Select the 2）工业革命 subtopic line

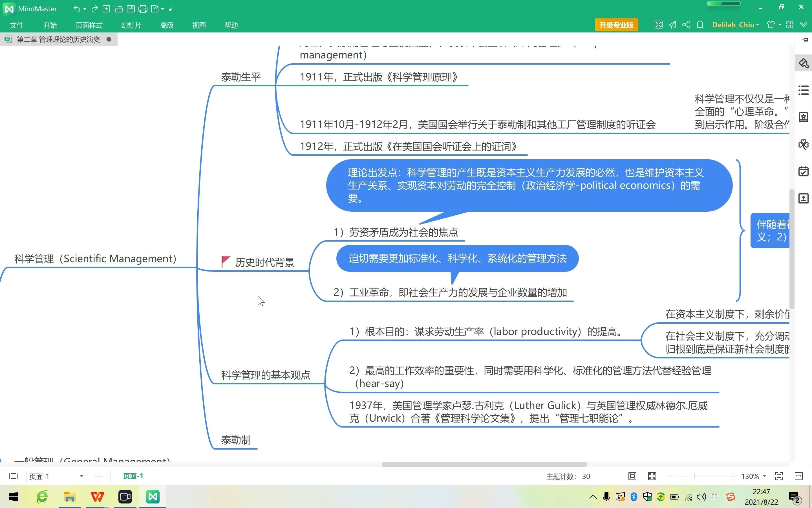pyautogui.click(x=450, y=292)
